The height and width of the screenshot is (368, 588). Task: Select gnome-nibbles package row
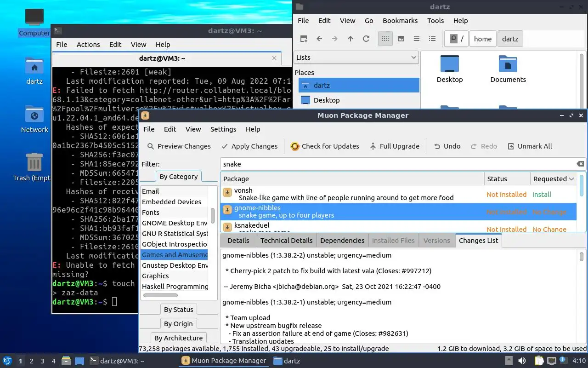coord(399,212)
